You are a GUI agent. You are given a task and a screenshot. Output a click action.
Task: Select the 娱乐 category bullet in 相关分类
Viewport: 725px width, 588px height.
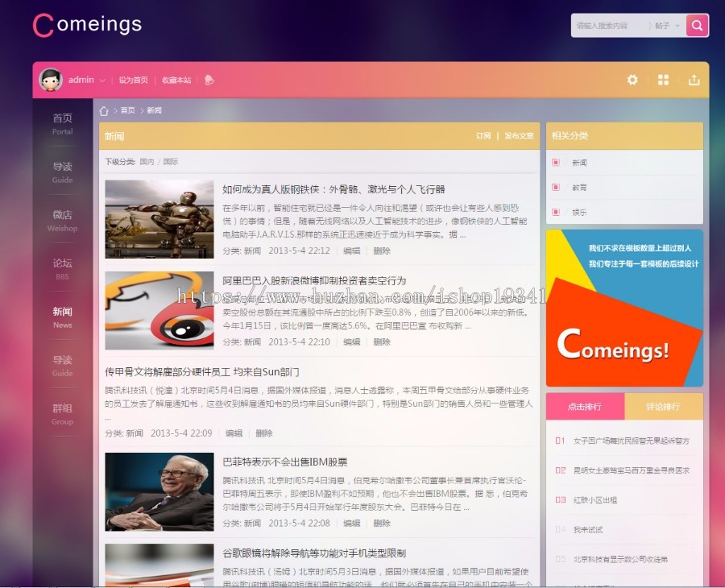click(x=556, y=213)
